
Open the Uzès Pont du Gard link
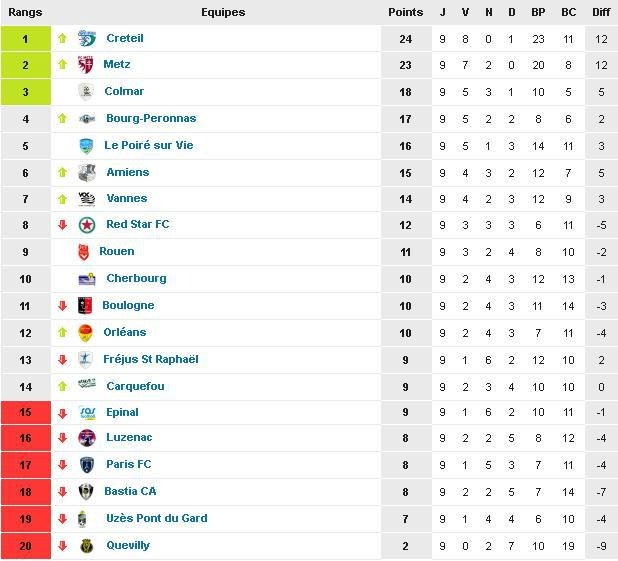[x=157, y=518]
